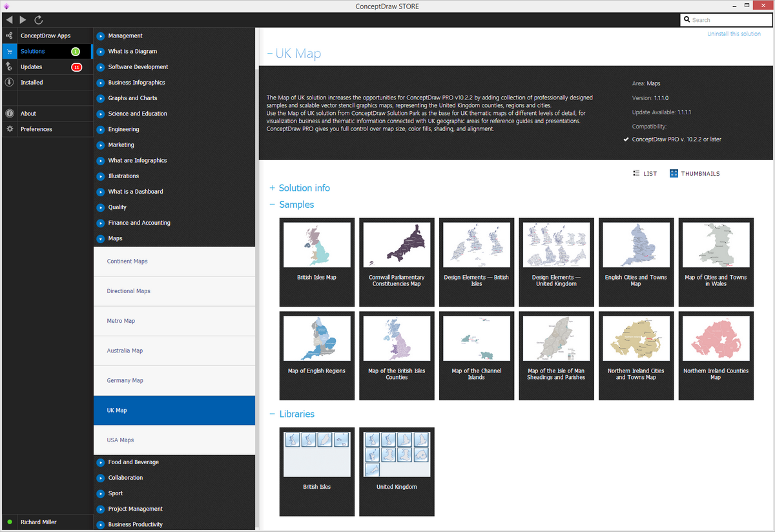The height and width of the screenshot is (532, 775).
Task: Click the About info icon
Action: pyautogui.click(x=9, y=114)
